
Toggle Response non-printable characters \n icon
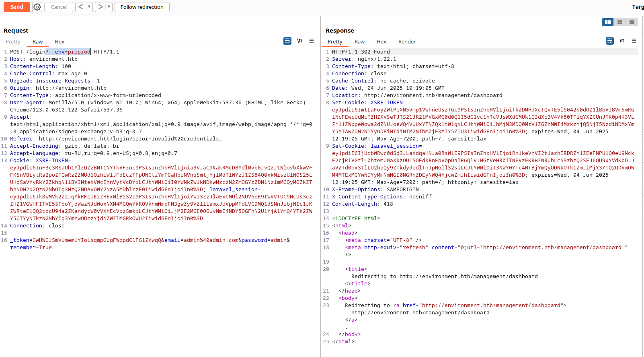point(622,41)
